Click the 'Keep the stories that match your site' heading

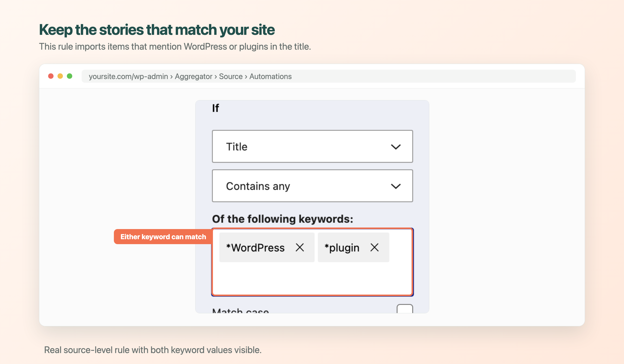pyautogui.click(x=157, y=30)
